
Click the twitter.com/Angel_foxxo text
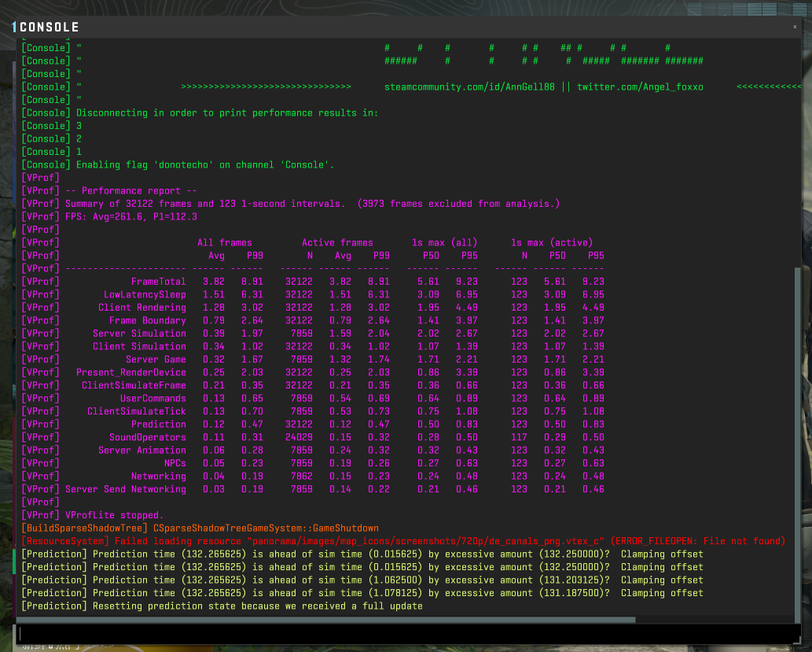point(640,87)
